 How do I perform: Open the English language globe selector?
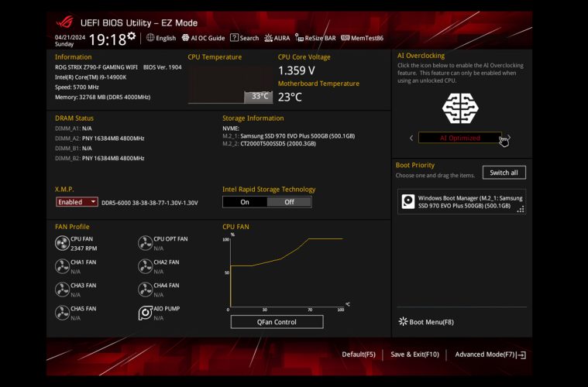[161, 38]
